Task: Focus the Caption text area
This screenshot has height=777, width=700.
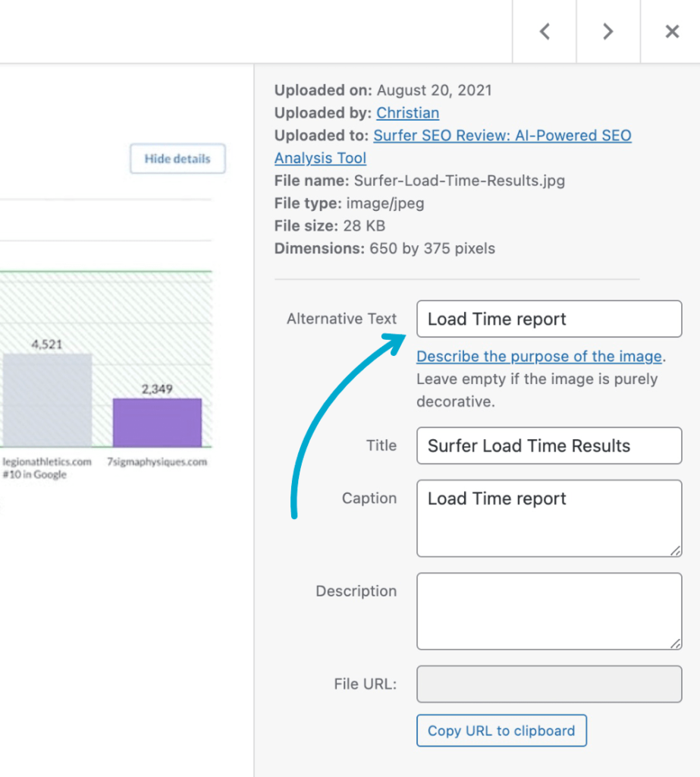Action: (x=549, y=517)
